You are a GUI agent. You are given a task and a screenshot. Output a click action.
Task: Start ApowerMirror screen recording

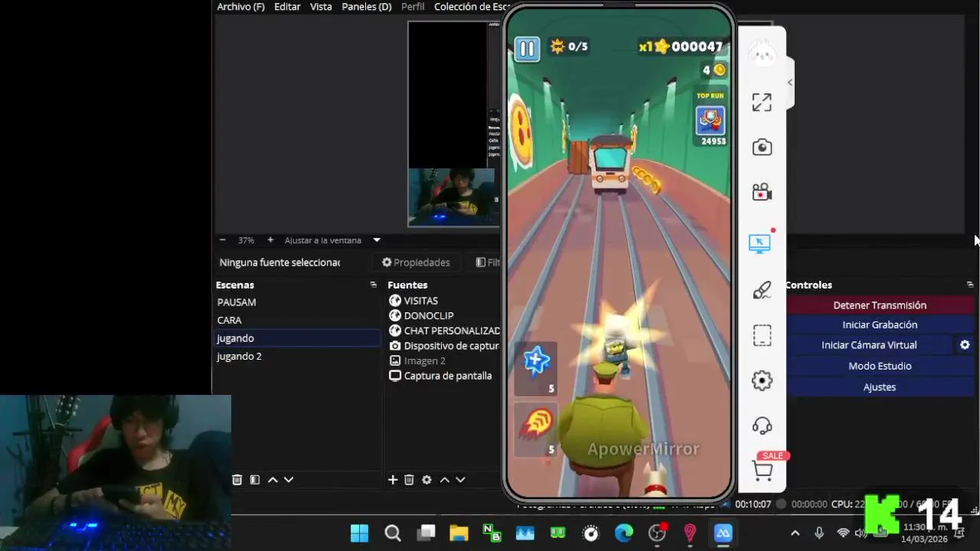click(762, 192)
